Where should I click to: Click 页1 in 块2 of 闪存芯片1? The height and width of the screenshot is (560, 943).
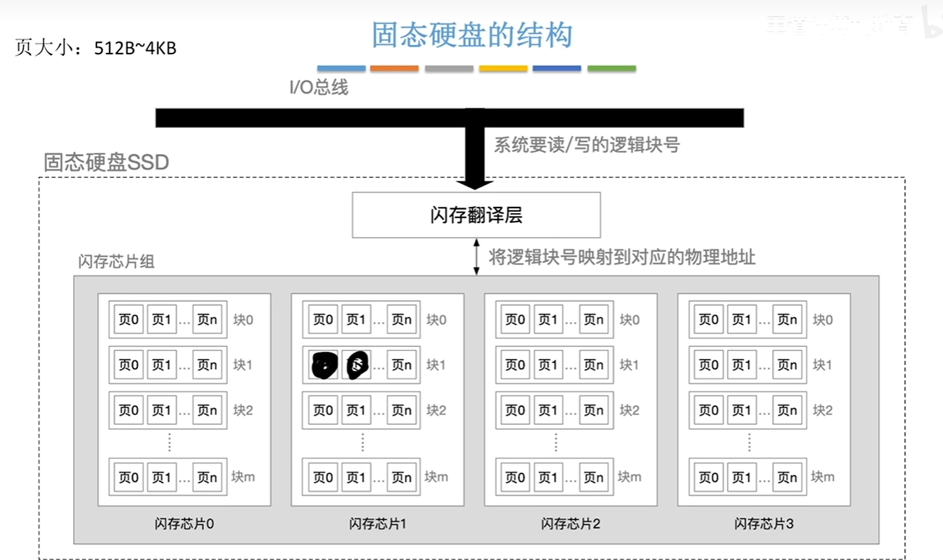355,410
